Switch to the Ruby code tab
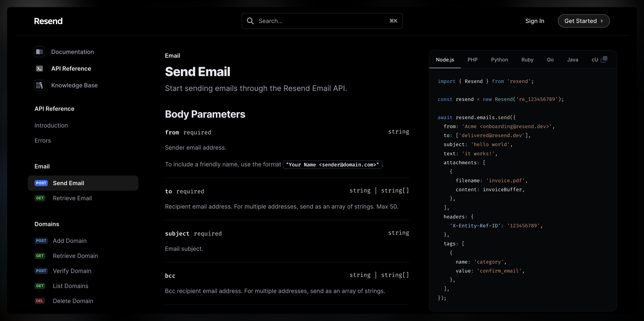This screenshot has width=644, height=321. [x=527, y=60]
